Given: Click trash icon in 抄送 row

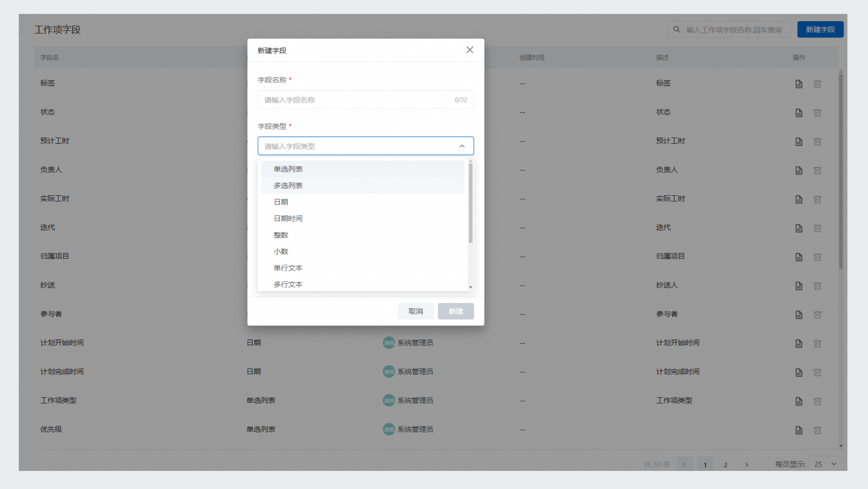Looking at the screenshot, I should pyautogui.click(x=817, y=286).
